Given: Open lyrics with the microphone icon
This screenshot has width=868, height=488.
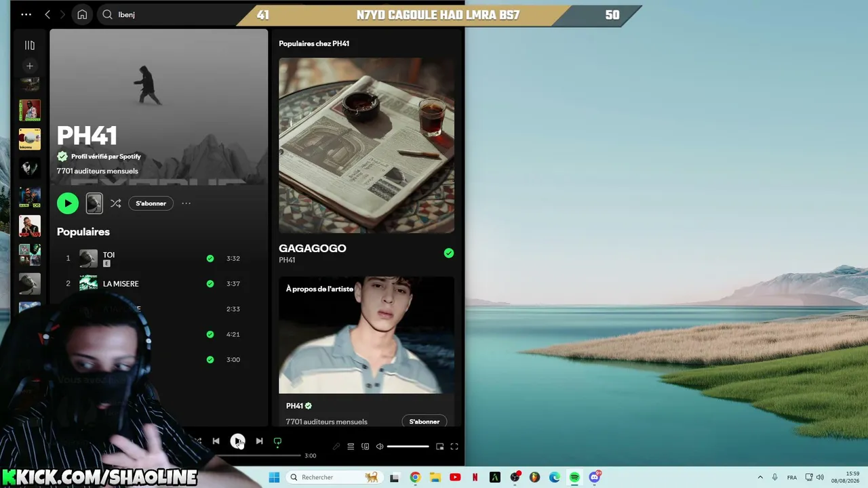Looking at the screenshot, I should point(336,447).
